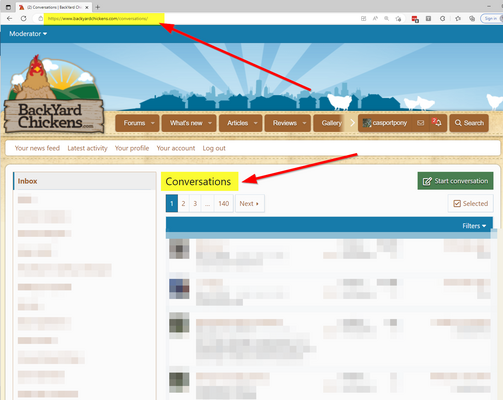
Task: Click the Log out link
Action: coord(214,148)
